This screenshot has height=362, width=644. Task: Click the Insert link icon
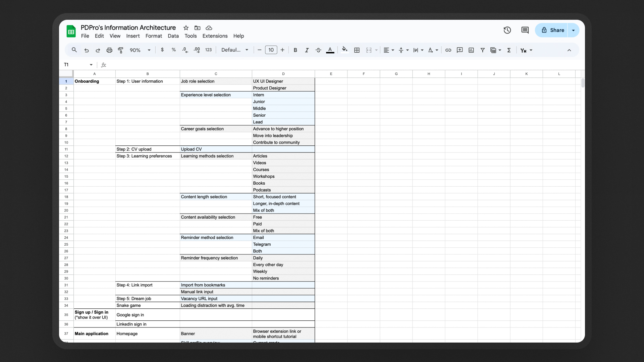[448, 50]
